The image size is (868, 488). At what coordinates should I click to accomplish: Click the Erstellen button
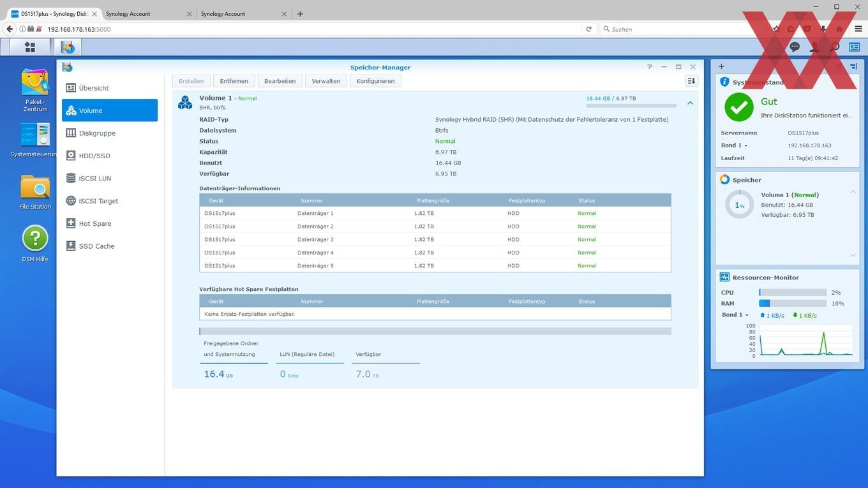[x=191, y=81]
